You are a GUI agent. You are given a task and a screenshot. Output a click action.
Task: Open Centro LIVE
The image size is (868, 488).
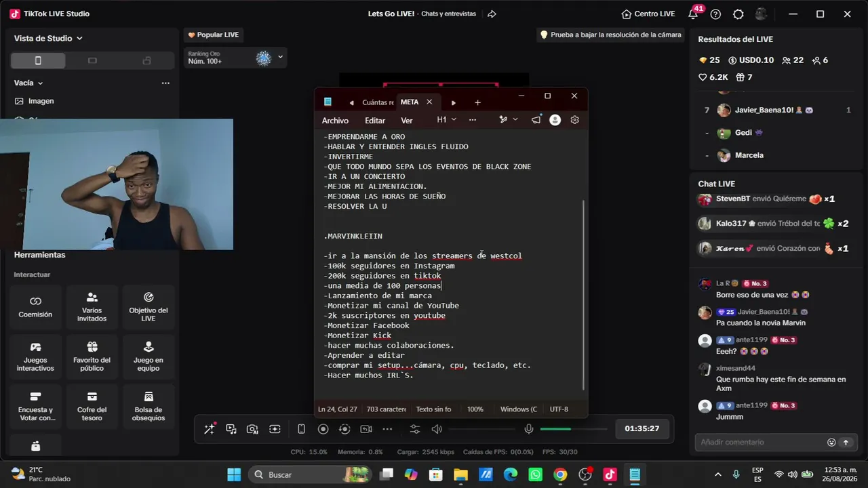click(x=648, y=14)
